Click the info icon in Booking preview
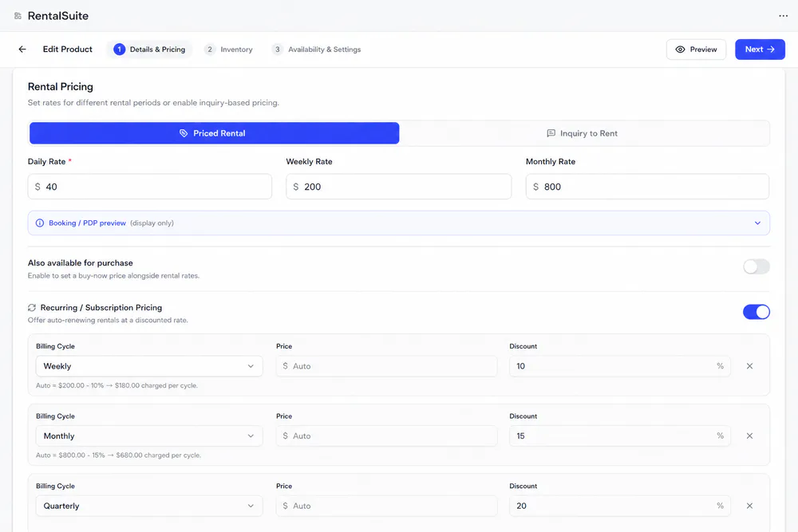The height and width of the screenshot is (532, 798). [40, 223]
